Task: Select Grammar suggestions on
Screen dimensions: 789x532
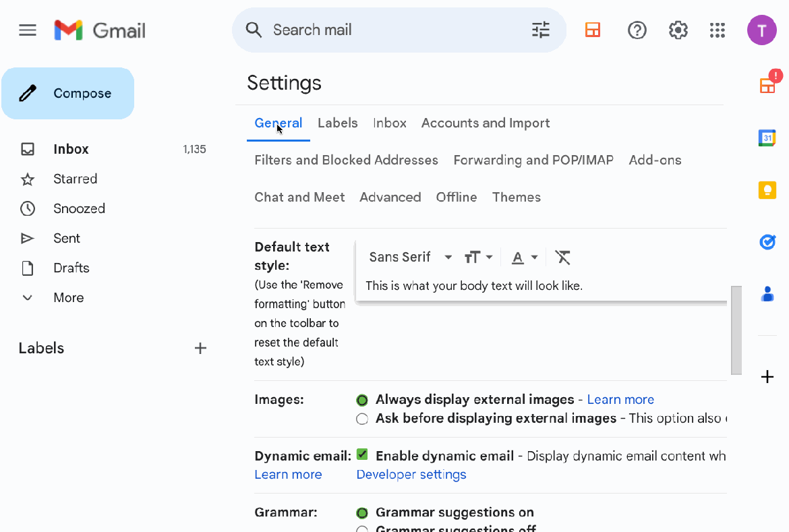Action: [361, 513]
